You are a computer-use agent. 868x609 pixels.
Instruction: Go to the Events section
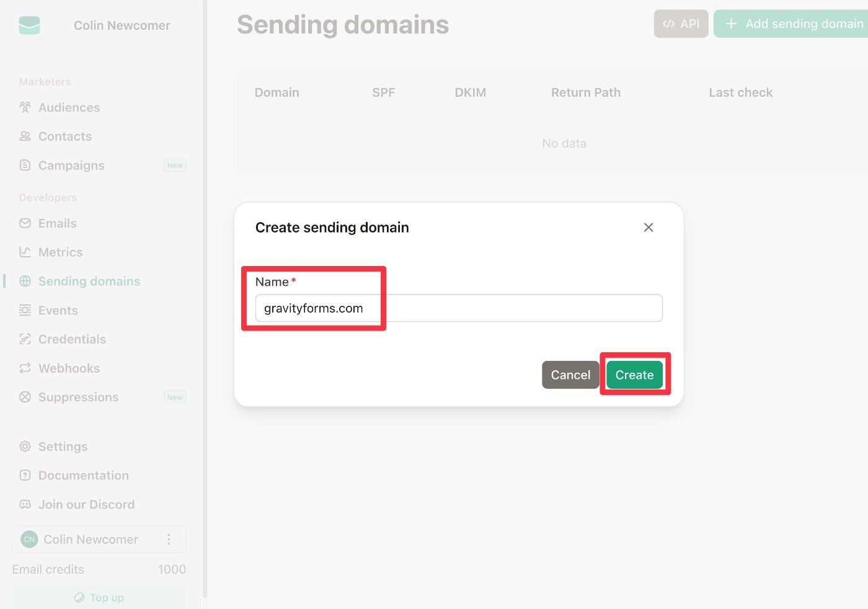[58, 310]
